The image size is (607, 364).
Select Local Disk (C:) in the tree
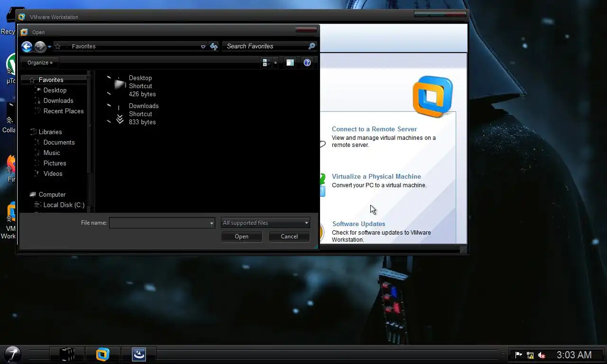[64, 205]
